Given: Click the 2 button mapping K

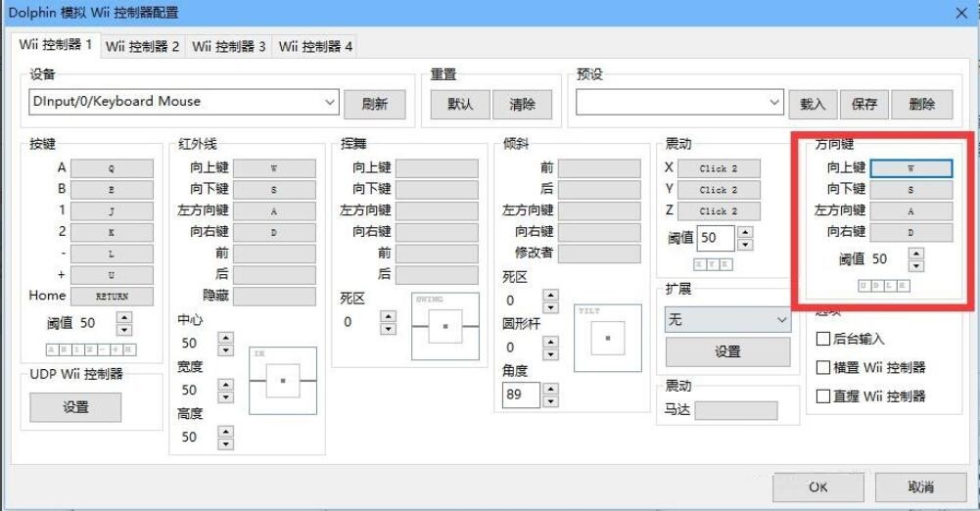Looking at the screenshot, I should click(x=112, y=232).
